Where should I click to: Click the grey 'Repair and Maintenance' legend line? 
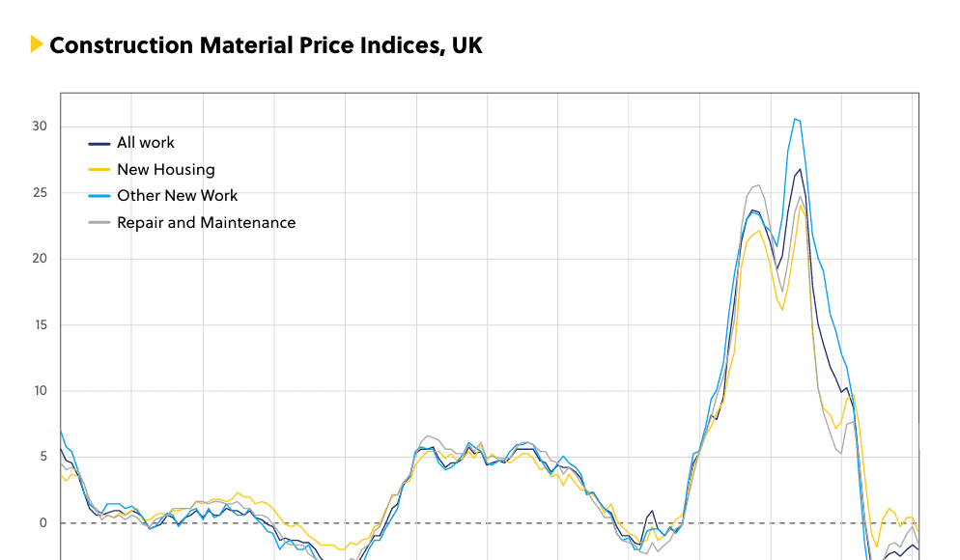coord(99,223)
